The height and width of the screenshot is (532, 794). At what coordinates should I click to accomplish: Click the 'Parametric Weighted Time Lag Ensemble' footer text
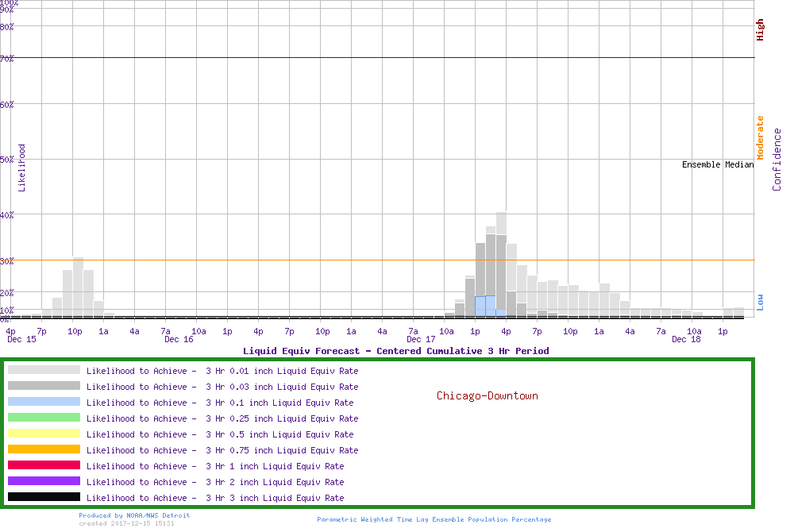[434, 519]
